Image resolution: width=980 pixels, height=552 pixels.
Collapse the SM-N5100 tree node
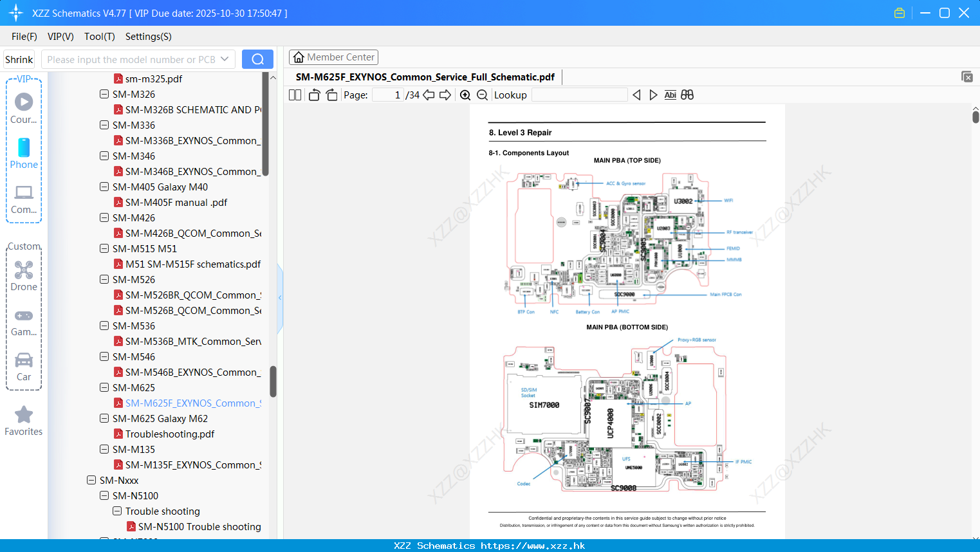104,495
